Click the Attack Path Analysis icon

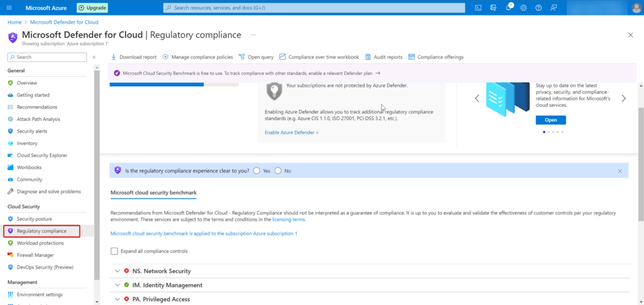11,119
